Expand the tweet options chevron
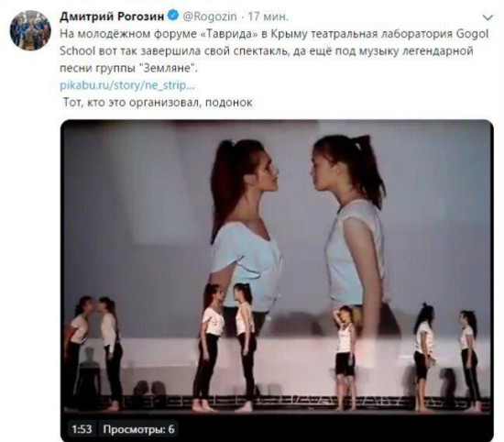Screen dimensions: 504x442 point(488,17)
